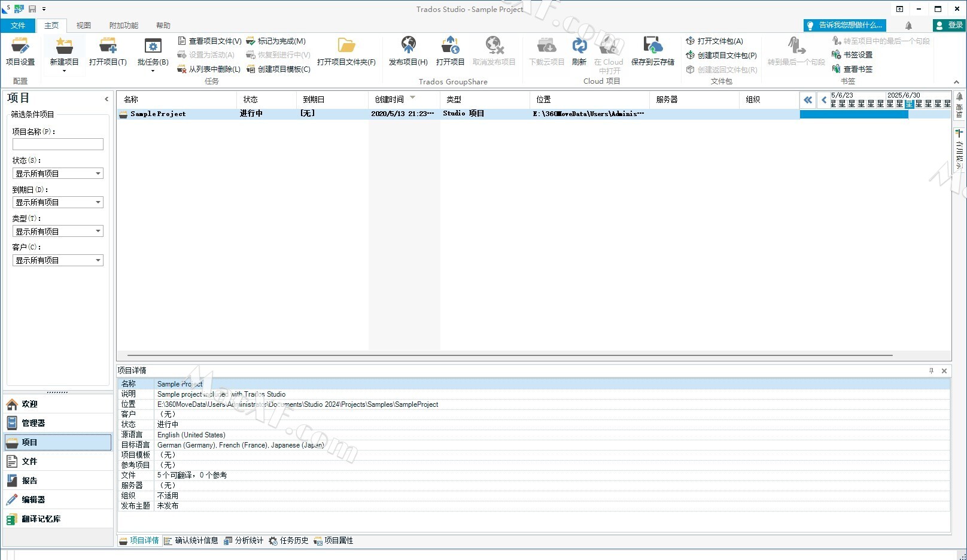Open the 状态(S) filter dropdown
The width and height of the screenshot is (967, 560).
[58, 174]
